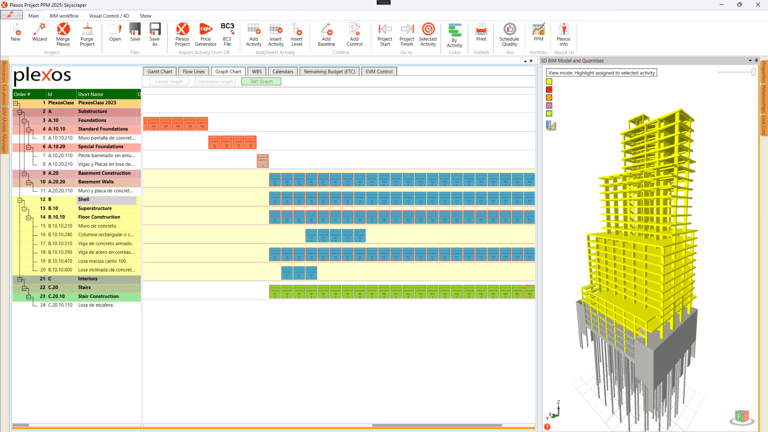Select row Muro pantalla de concret...
Screen dimensions: 768x432
coord(77,139)
